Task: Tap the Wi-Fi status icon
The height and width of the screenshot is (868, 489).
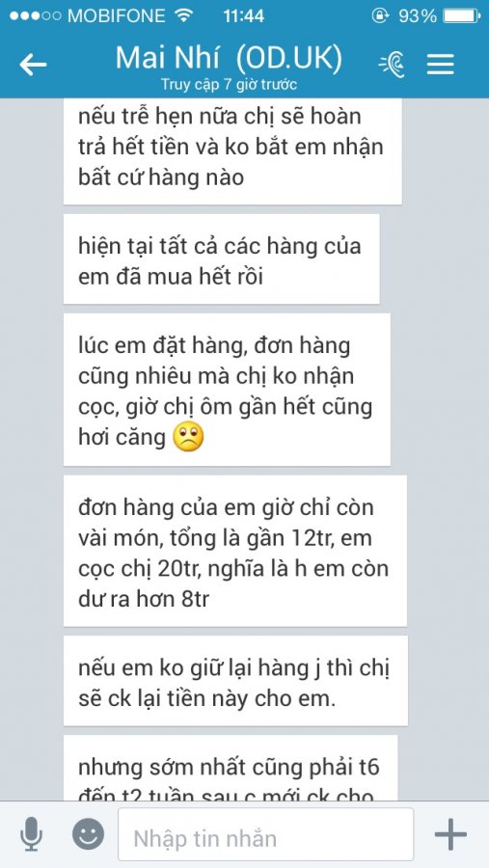Action: click(182, 14)
